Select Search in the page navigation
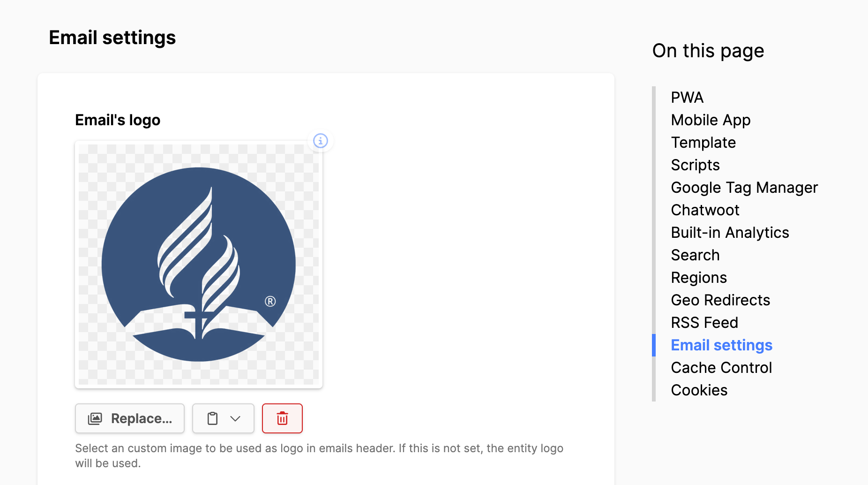868x485 pixels. (x=695, y=255)
